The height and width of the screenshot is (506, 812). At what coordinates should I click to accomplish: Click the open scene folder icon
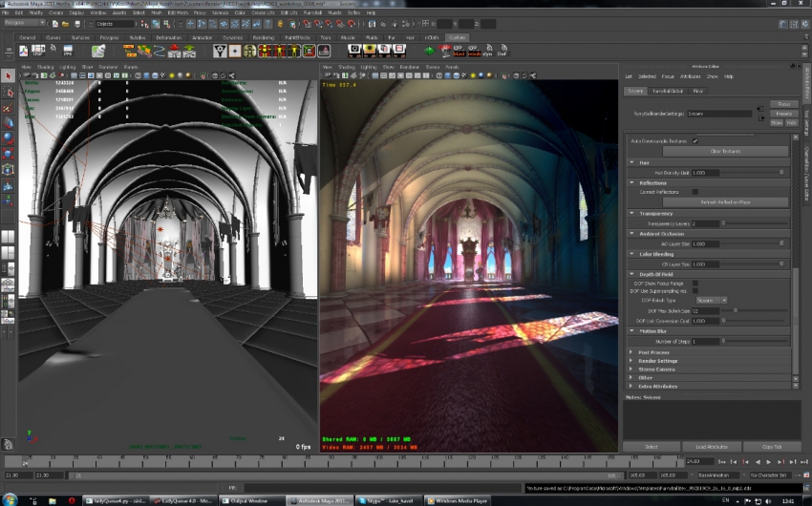coord(65,24)
